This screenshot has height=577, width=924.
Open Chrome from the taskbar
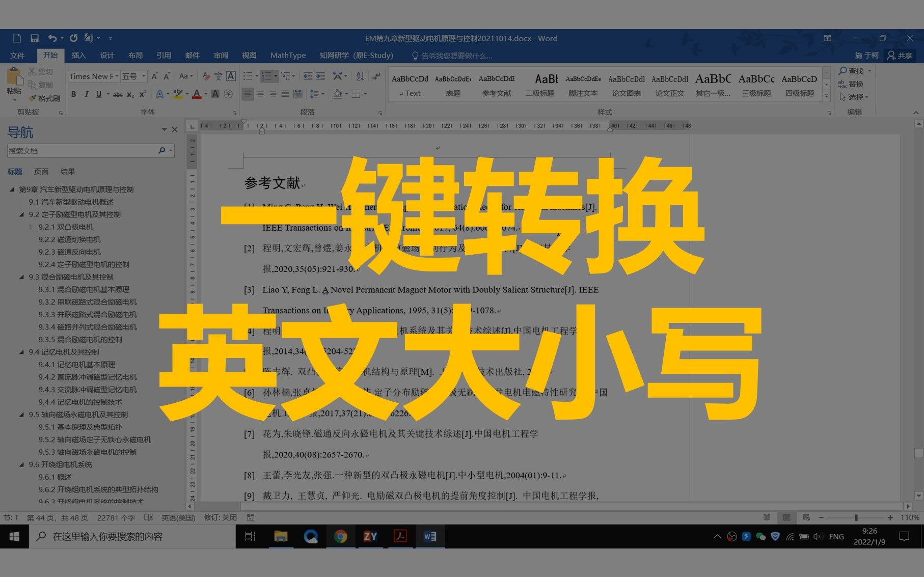[x=341, y=536]
